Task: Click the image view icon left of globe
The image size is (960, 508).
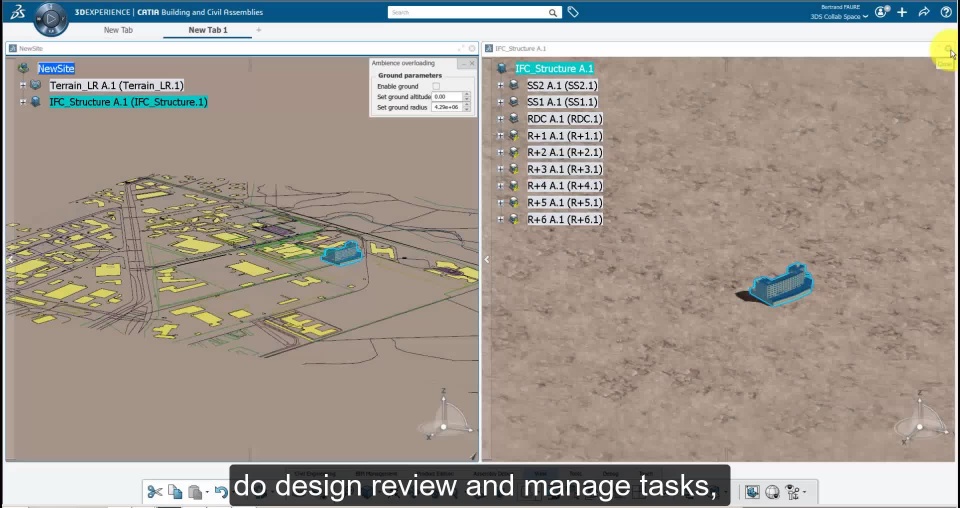Action: click(x=752, y=491)
